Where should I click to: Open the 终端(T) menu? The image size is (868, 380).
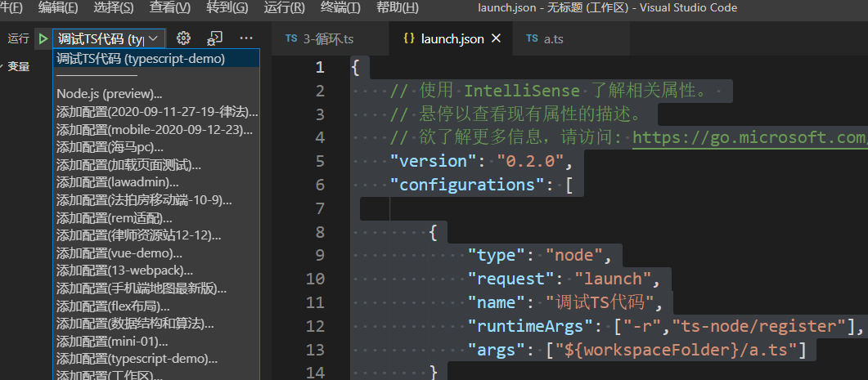point(340,7)
